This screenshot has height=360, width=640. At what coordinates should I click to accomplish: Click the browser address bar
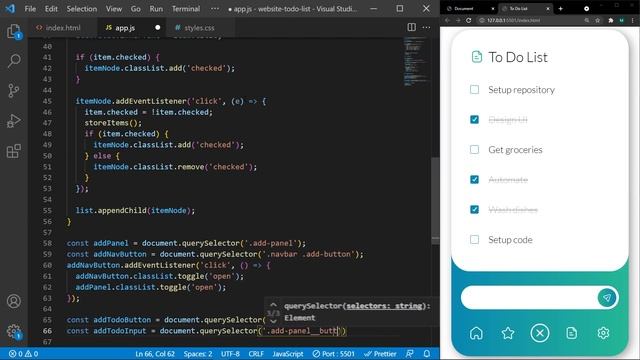pos(531,20)
